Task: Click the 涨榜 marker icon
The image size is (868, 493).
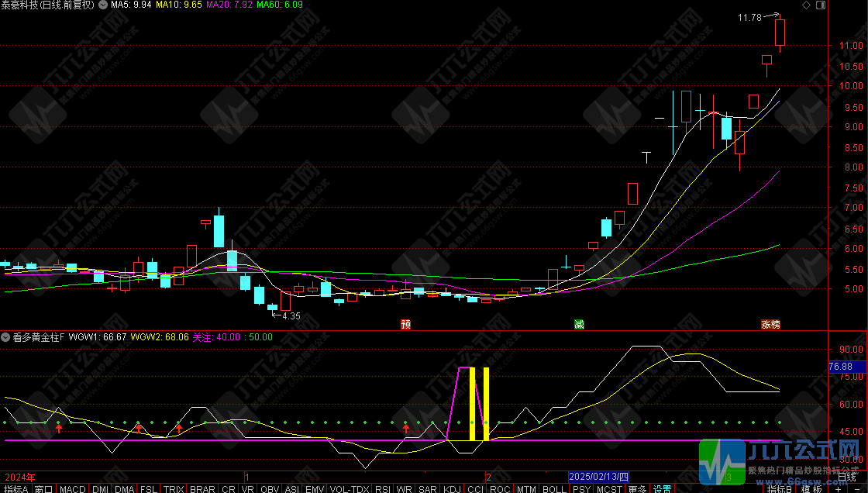Action: pos(770,324)
